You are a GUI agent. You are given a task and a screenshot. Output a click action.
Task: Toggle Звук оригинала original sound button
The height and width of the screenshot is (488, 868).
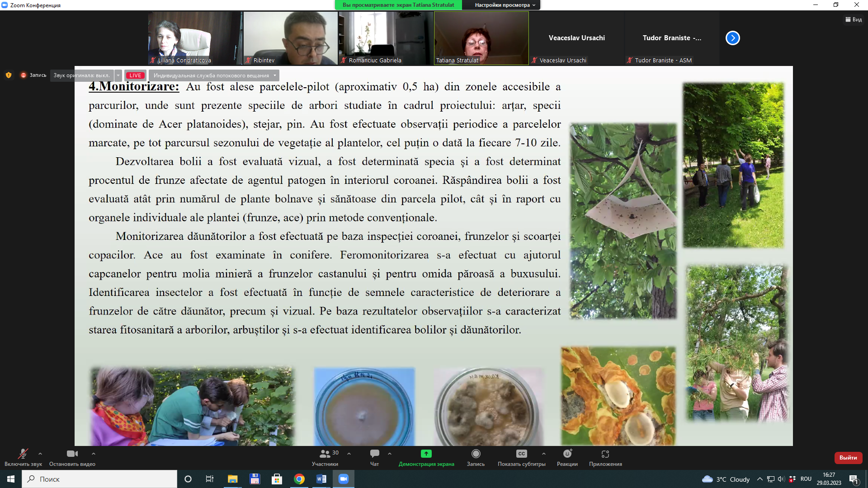[82, 75]
